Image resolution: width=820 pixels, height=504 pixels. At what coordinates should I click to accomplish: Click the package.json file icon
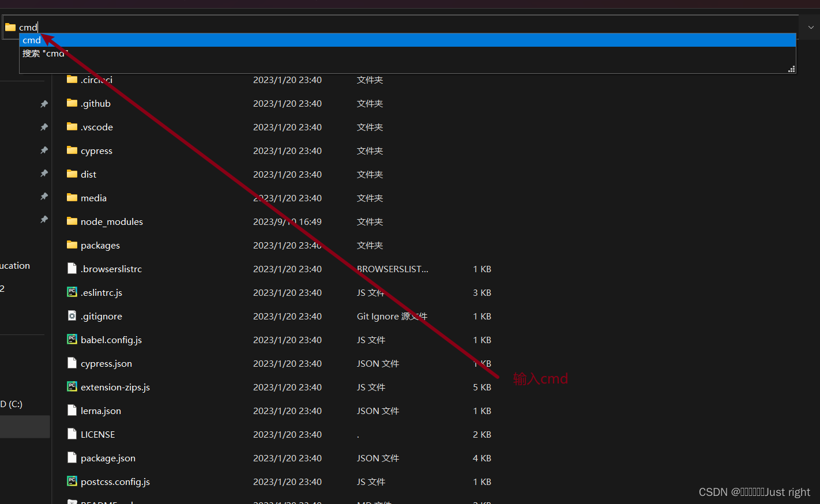point(72,458)
